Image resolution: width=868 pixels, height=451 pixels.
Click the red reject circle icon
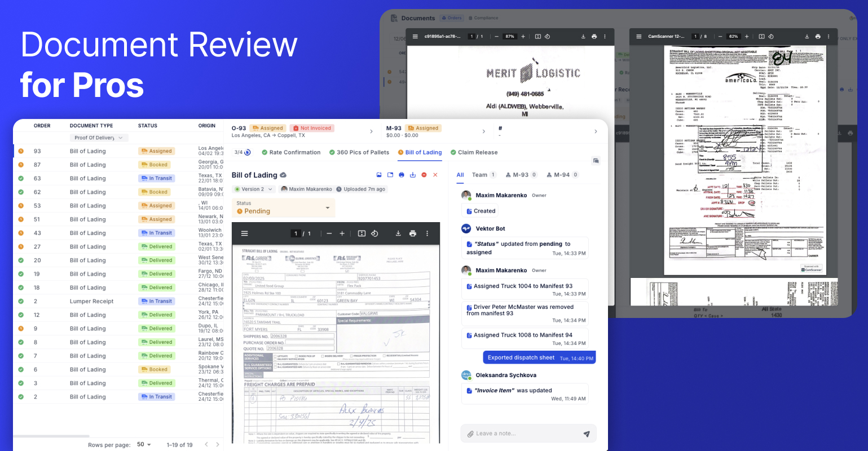[x=424, y=175]
